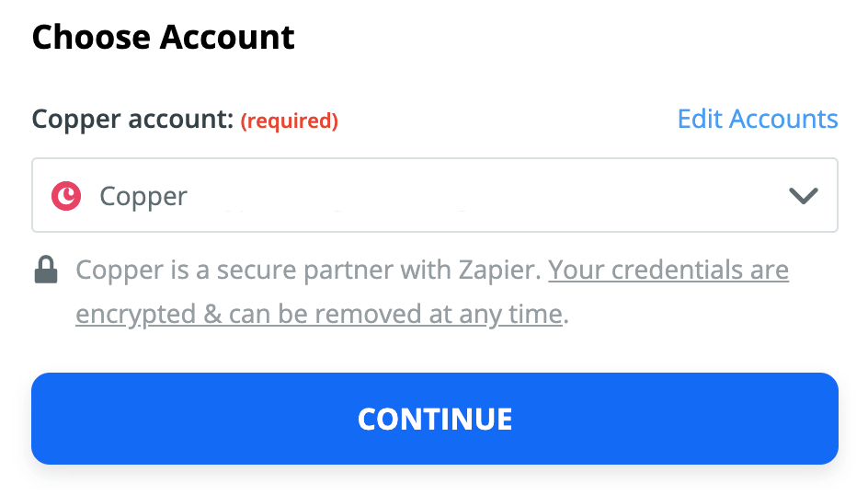Image resolution: width=868 pixels, height=495 pixels.
Task: Click the 'Copper account:' field label
Action: click(132, 119)
